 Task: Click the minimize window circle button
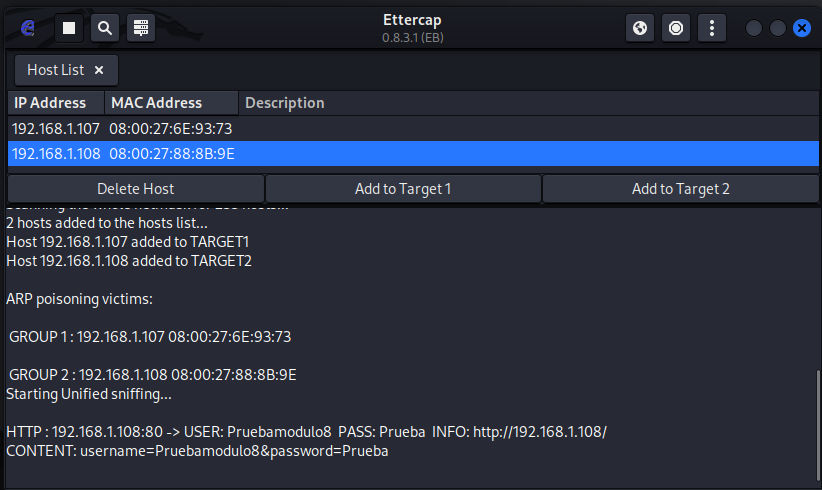coord(754,28)
